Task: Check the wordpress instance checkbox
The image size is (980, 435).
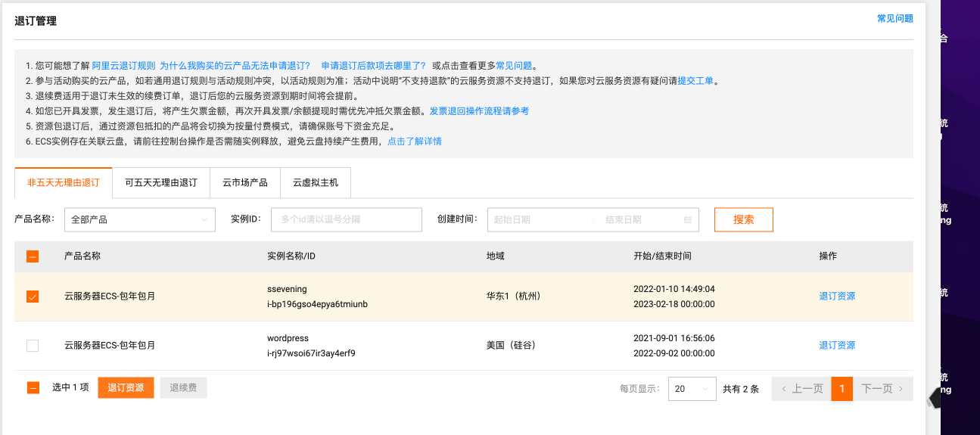Action: [x=33, y=346]
